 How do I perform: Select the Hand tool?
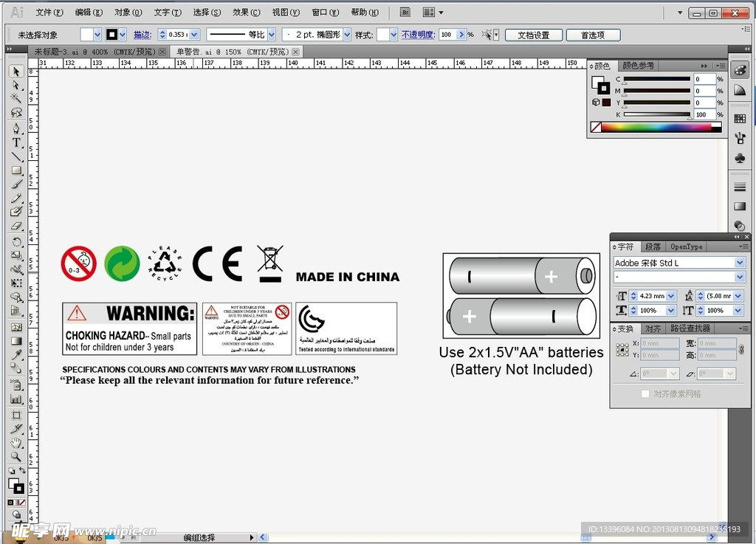[16, 442]
